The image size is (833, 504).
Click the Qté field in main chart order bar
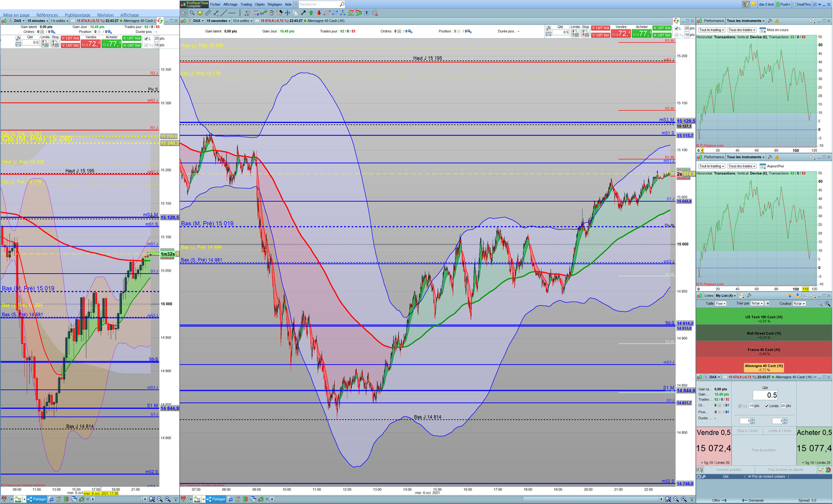coord(560,32)
